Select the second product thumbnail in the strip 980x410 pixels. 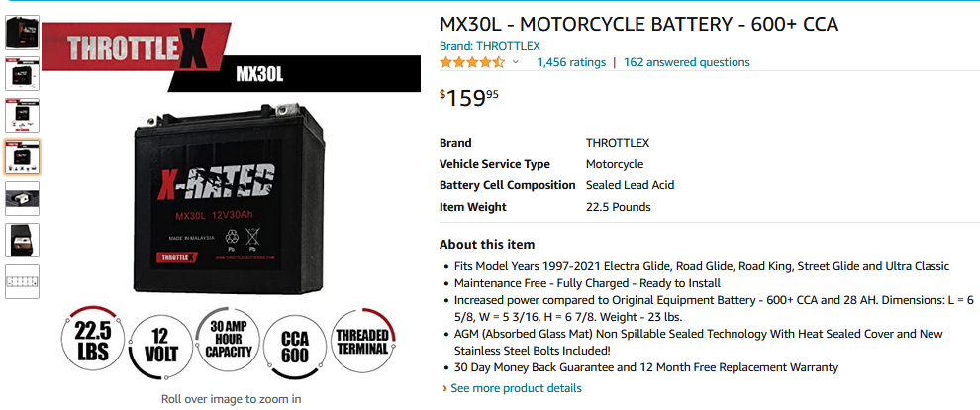click(23, 74)
